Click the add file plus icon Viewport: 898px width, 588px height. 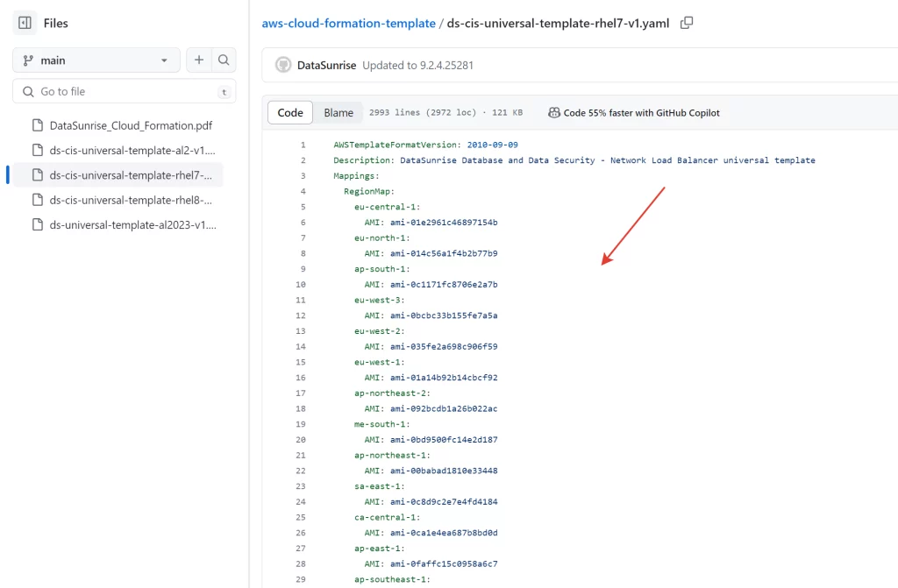[x=199, y=60]
